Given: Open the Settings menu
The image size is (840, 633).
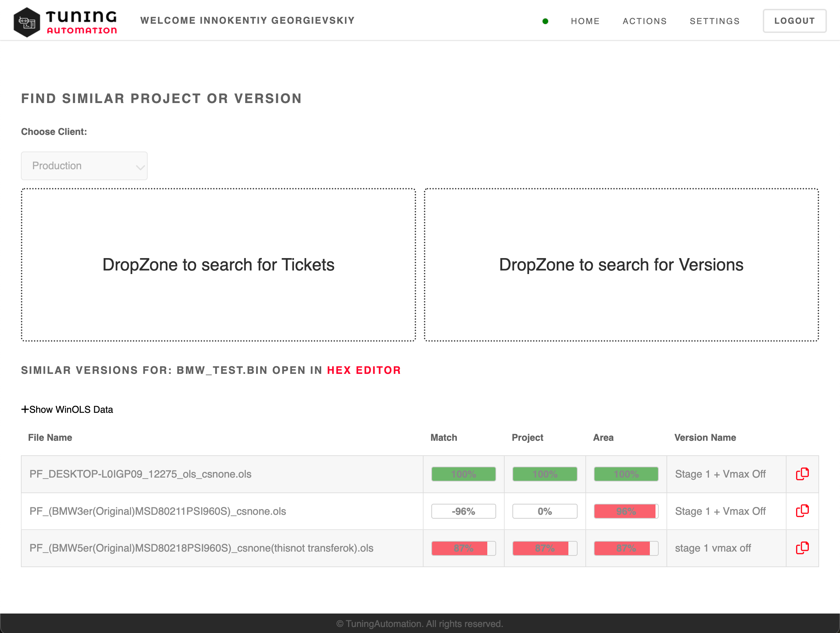Looking at the screenshot, I should (x=715, y=21).
